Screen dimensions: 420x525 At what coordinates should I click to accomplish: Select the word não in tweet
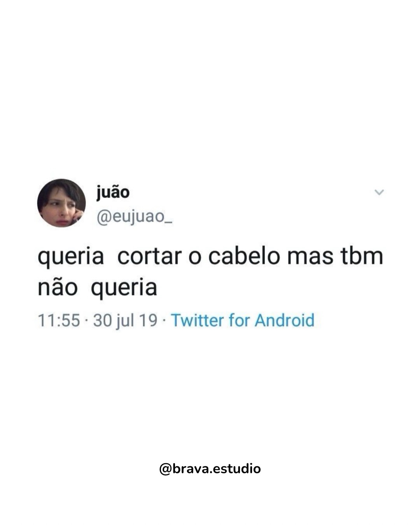click(x=57, y=288)
